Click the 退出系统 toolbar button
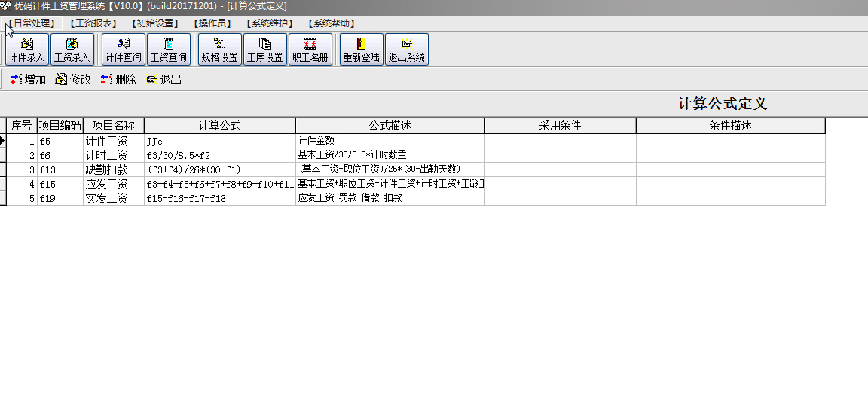The width and height of the screenshot is (868, 400). point(407,49)
